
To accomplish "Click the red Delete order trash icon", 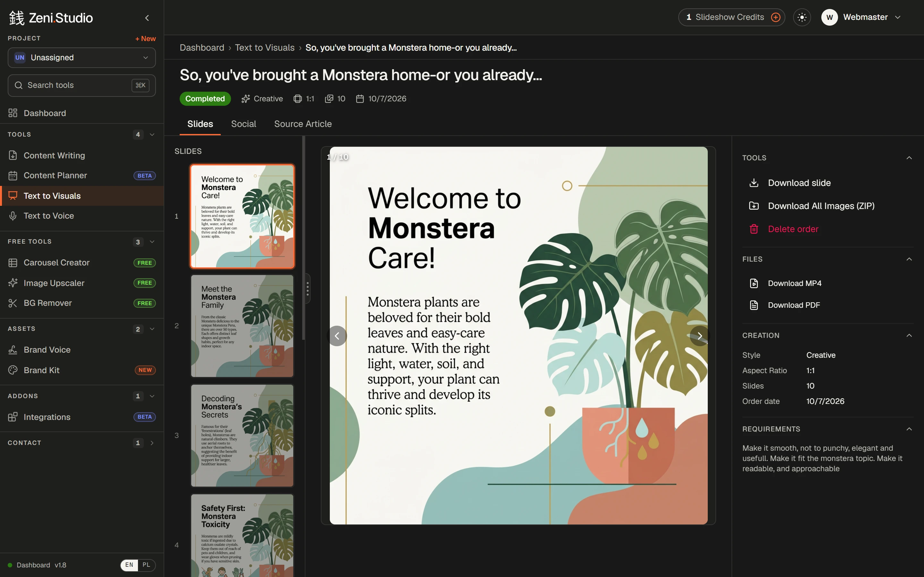I will pos(754,229).
